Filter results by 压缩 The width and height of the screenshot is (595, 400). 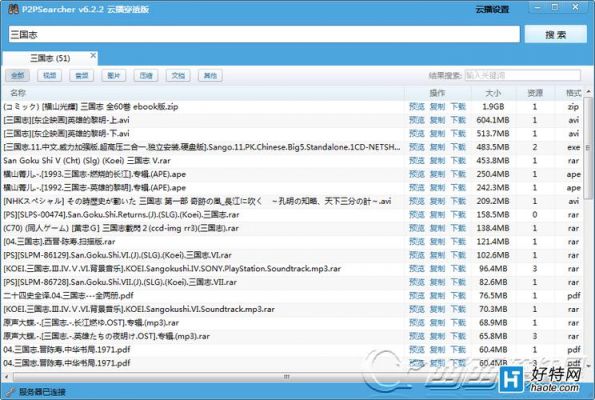pyautogui.click(x=146, y=76)
